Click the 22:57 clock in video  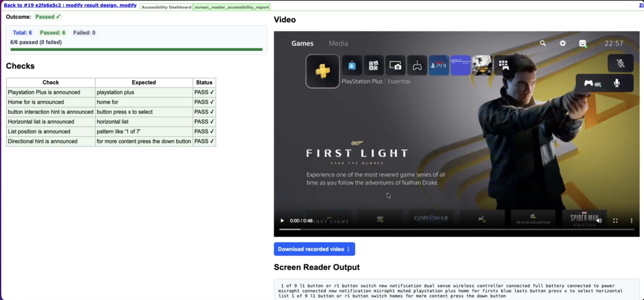click(614, 43)
